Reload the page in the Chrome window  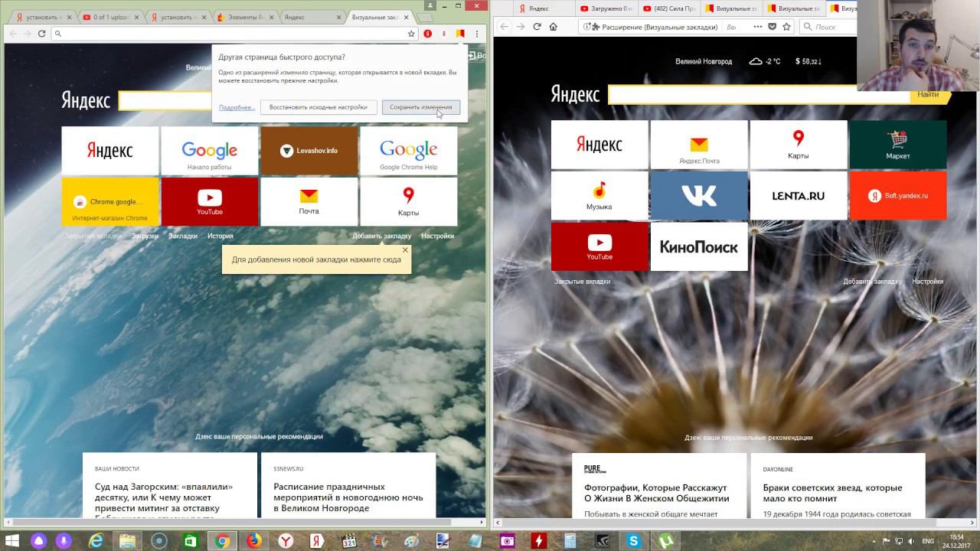41,34
